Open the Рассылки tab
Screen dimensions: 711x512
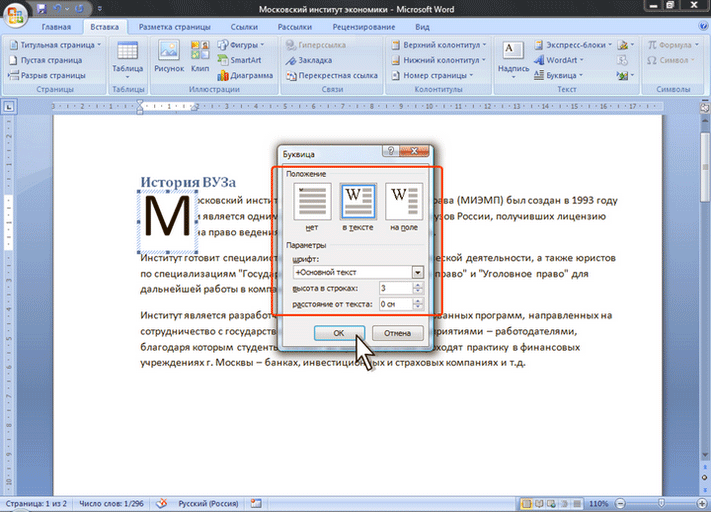click(x=295, y=27)
